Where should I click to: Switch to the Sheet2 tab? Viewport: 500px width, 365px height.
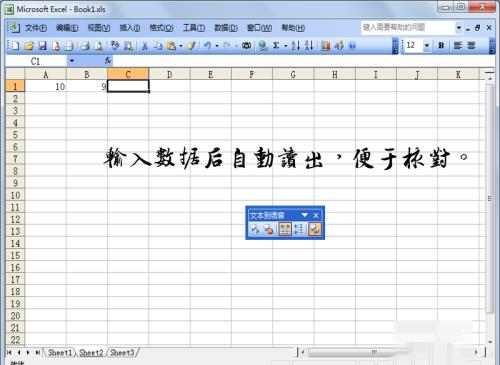[x=91, y=353]
